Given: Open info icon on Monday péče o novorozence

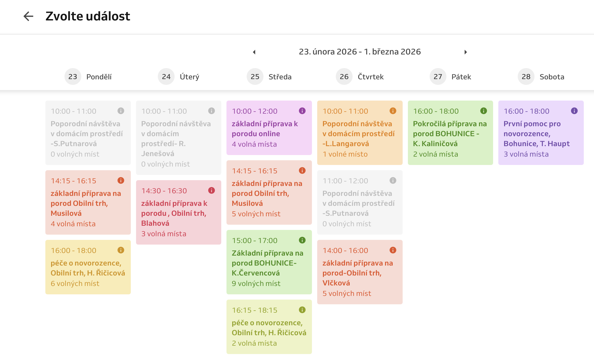Looking at the screenshot, I should (121, 250).
